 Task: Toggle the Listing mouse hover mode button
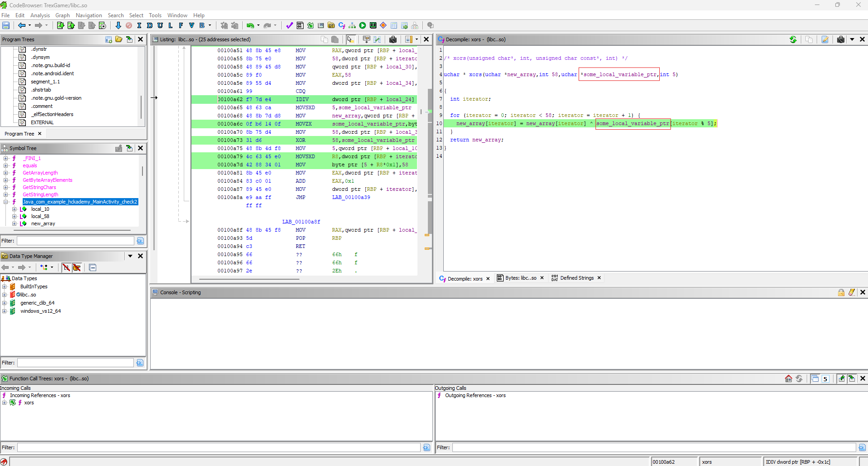(350, 39)
